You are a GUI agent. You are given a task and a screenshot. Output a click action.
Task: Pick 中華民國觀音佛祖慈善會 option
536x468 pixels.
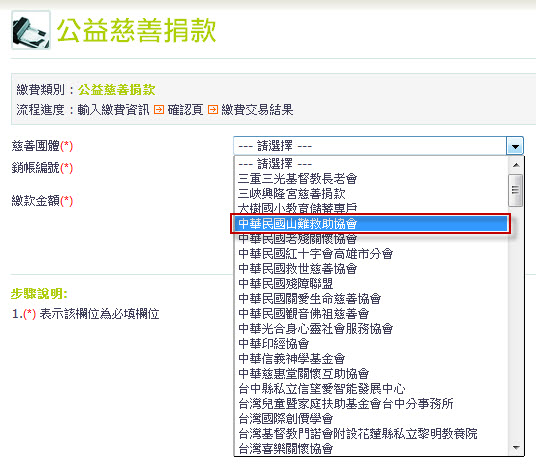371,314
